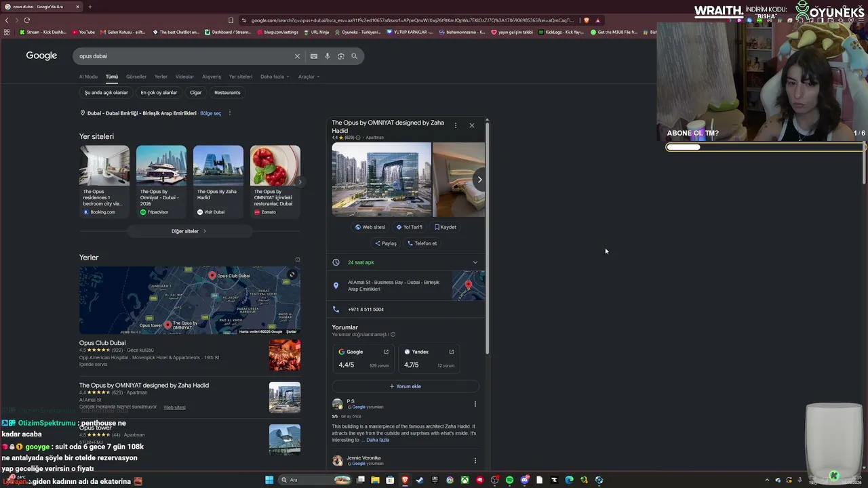Start a voice search with the microphone
868x488 pixels.
pos(328,56)
